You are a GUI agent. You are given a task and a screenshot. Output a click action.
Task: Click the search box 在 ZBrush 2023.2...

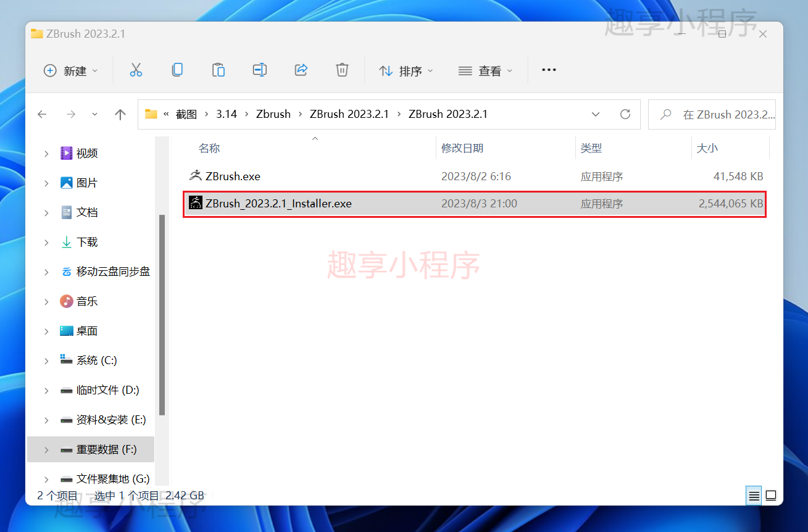pos(712,114)
